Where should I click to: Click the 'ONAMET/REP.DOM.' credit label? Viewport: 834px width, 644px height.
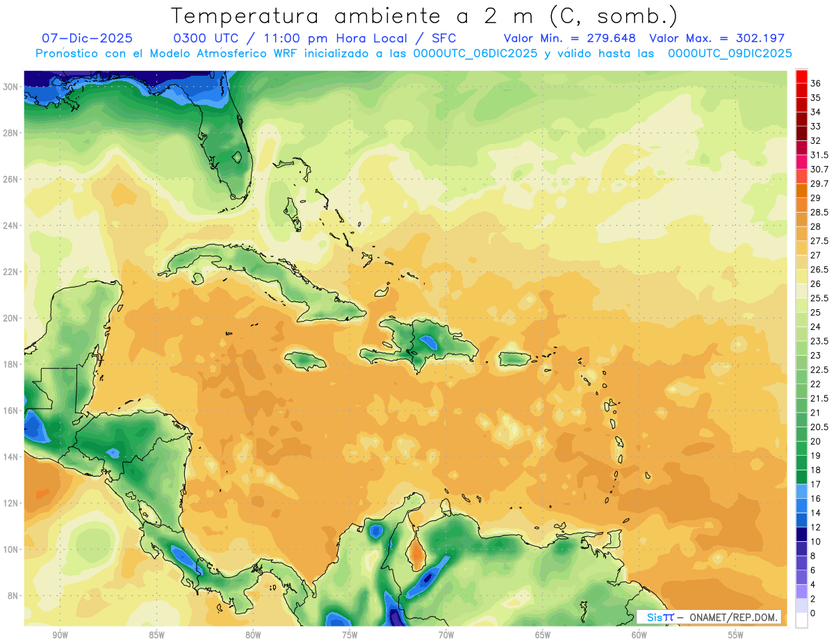(733, 617)
